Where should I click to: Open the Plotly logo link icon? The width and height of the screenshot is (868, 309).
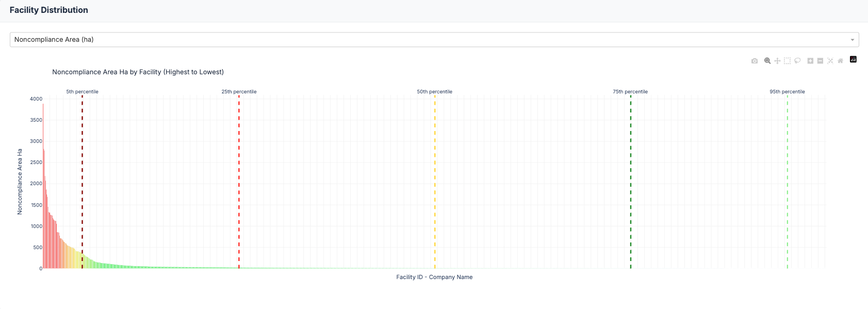tap(853, 59)
